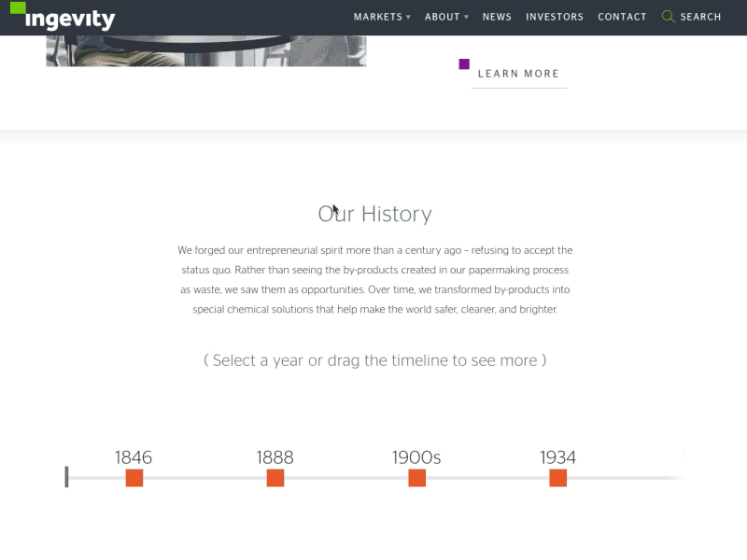This screenshot has width=747, height=560.
Task: Click the chevron arrow next to MARKETS
Action: coord(406,16)
